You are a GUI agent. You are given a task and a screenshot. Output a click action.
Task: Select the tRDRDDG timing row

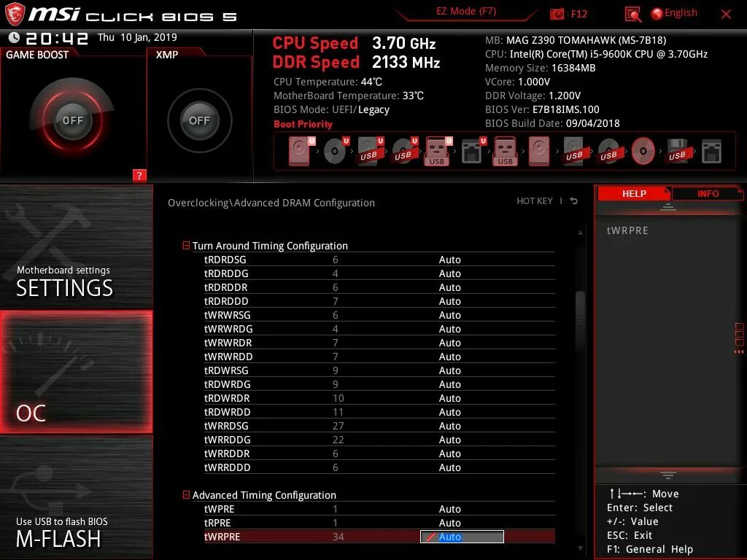click(379, 273)
